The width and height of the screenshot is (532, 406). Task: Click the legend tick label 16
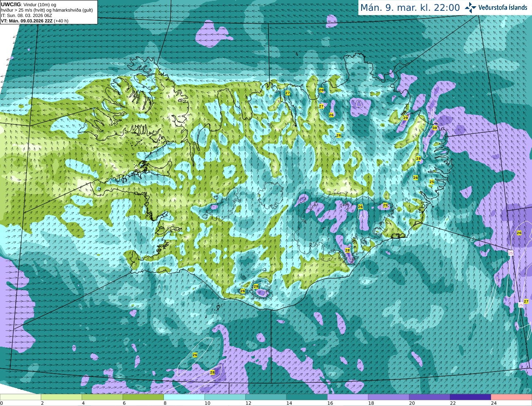[330, 403]
